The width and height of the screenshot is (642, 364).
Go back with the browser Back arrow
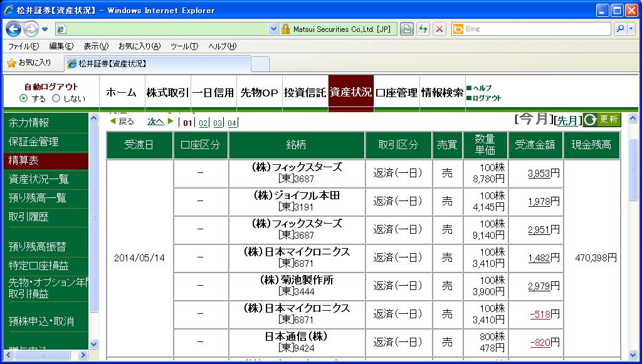[x=14, y=29]
